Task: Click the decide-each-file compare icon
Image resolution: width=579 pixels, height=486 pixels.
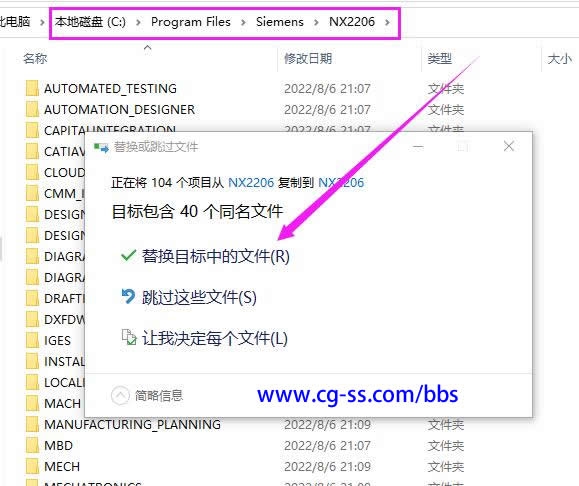Action: [129, 337]
